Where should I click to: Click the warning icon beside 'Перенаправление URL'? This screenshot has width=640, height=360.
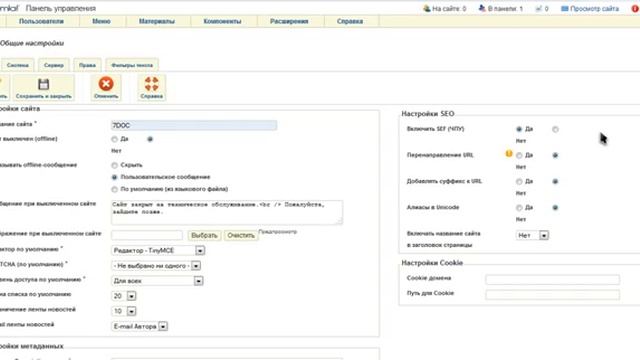509,154
